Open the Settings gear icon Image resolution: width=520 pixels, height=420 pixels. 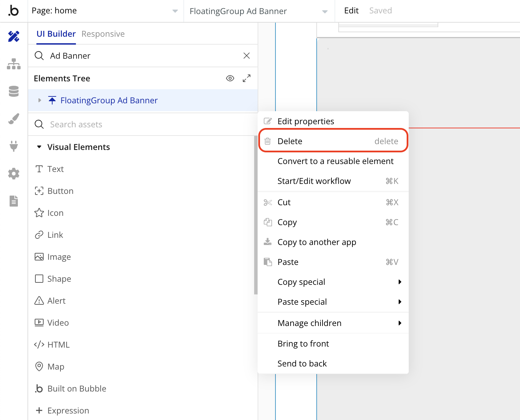point(14,174)
